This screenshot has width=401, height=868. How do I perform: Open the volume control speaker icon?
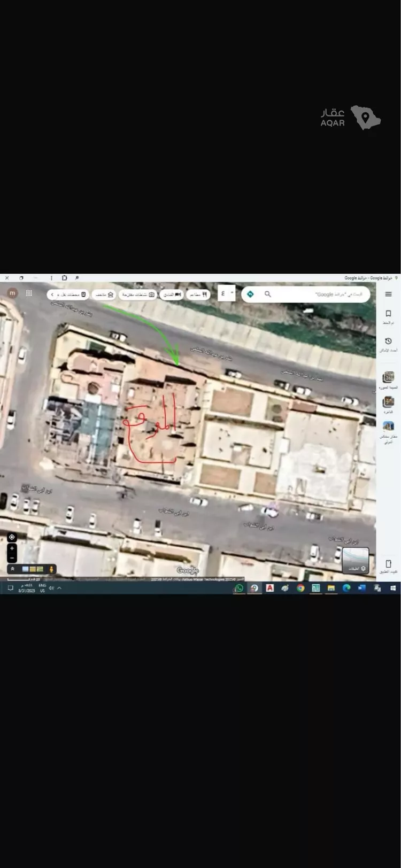click(x=51, y=588)
